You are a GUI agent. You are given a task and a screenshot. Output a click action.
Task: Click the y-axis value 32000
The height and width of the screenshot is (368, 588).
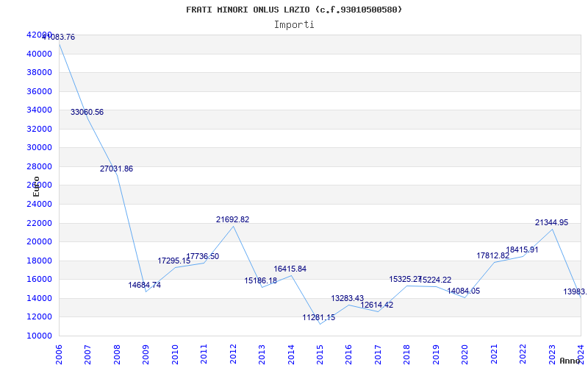click(39, 129)
